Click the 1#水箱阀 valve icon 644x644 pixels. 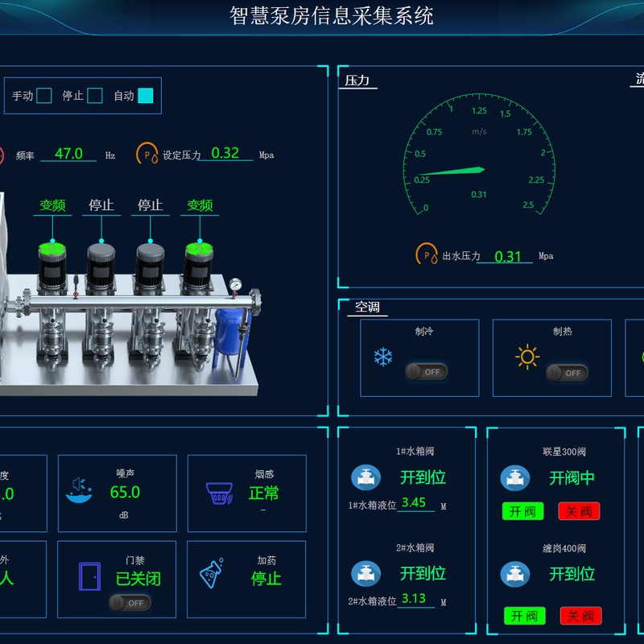pyautogui.click(x=365, y=477)
